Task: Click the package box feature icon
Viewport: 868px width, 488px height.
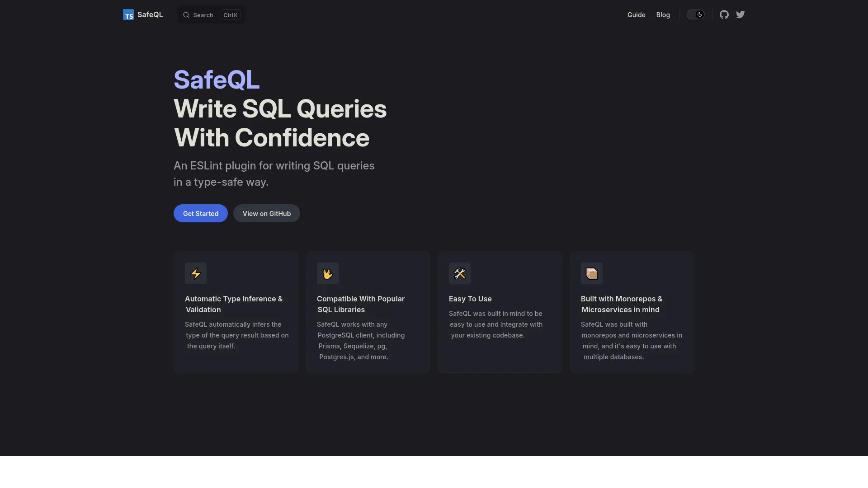Action: [592, 273]
